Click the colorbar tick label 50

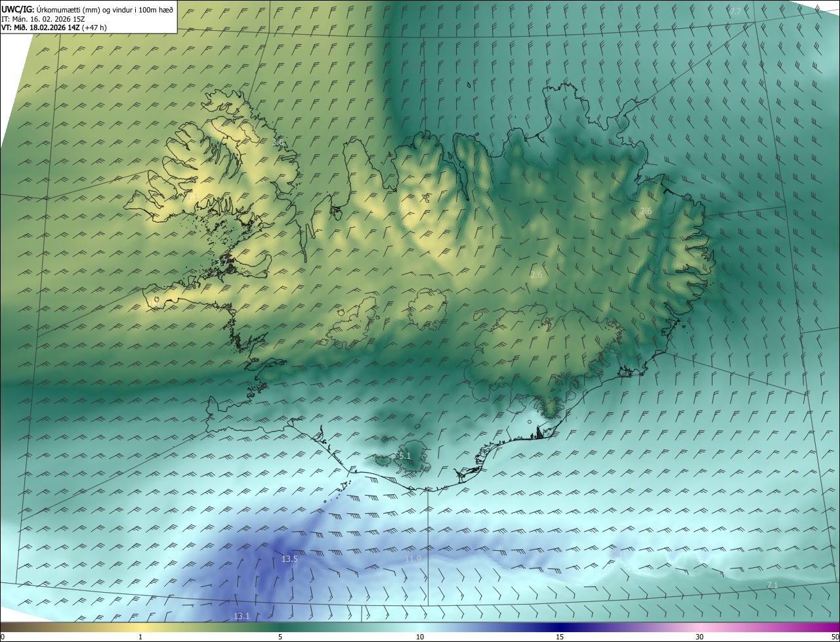point(835,637)
